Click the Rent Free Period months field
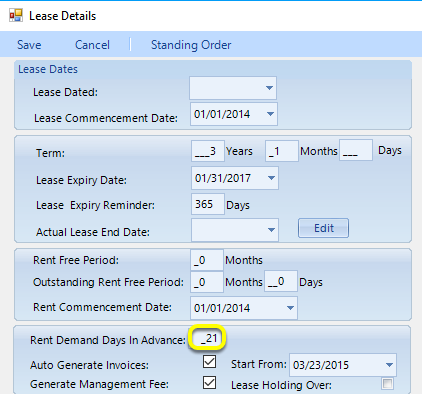Viewport: 422px width, 394px height. [207, 260]
